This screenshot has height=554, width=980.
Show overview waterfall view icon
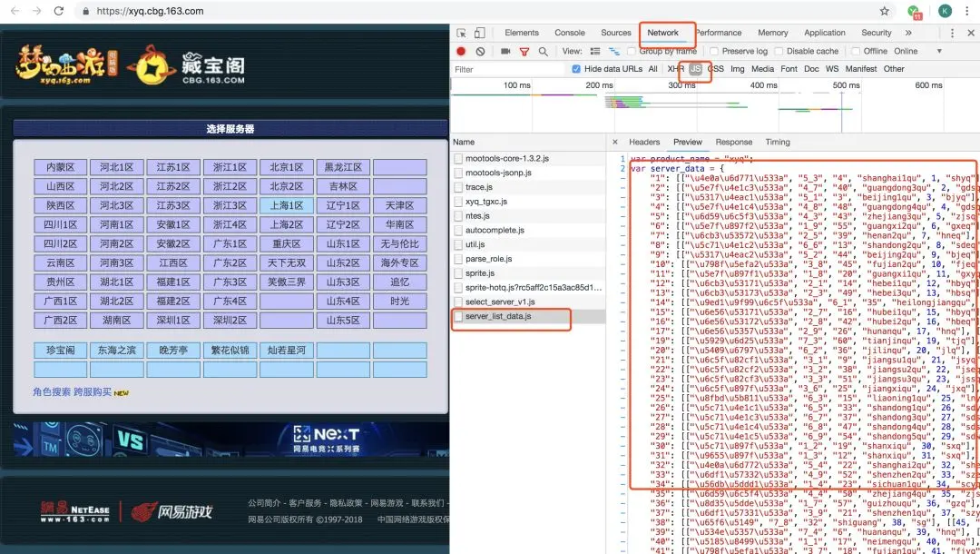(x=614, y=51)
